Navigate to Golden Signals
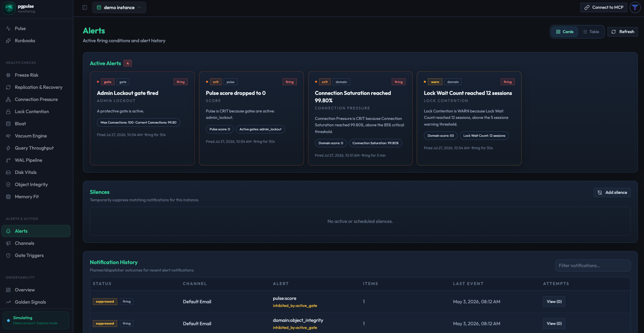The height and width of the screenshot is (333, 644). point(36,302)
